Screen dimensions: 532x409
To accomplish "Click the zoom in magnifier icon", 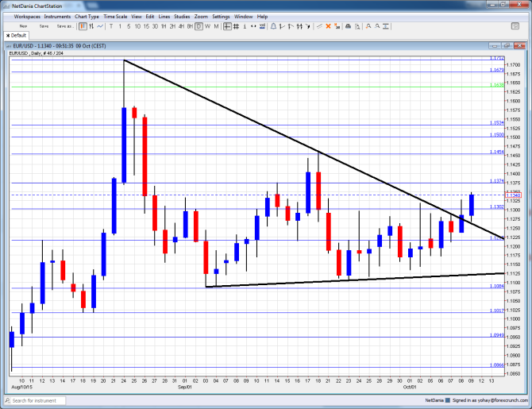I will 368,26.
